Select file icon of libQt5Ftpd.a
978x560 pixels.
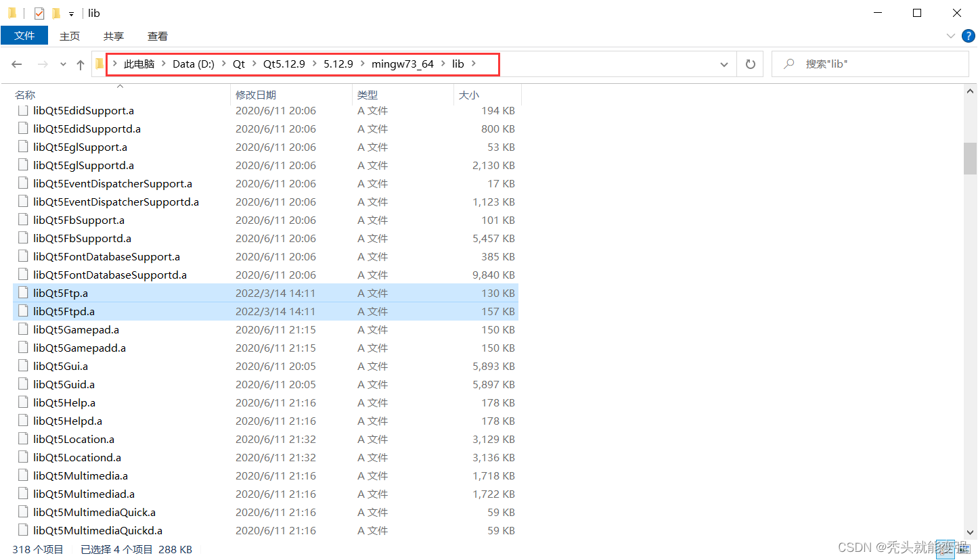tap(24, 311)
